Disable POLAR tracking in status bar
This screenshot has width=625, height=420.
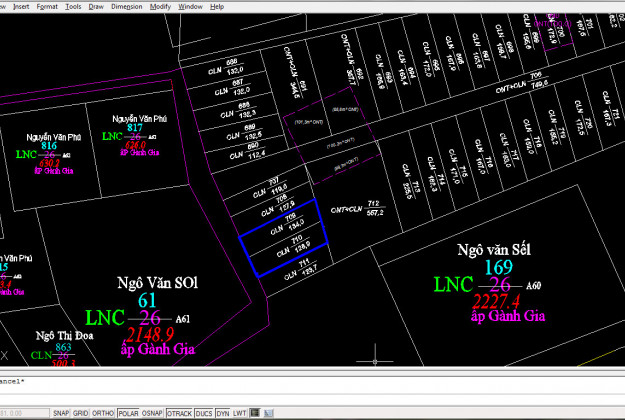tap(128, 412)
